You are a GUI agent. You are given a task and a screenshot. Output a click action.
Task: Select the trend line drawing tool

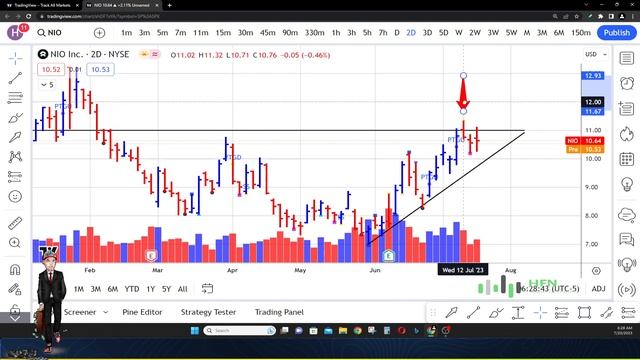[16, 78]
